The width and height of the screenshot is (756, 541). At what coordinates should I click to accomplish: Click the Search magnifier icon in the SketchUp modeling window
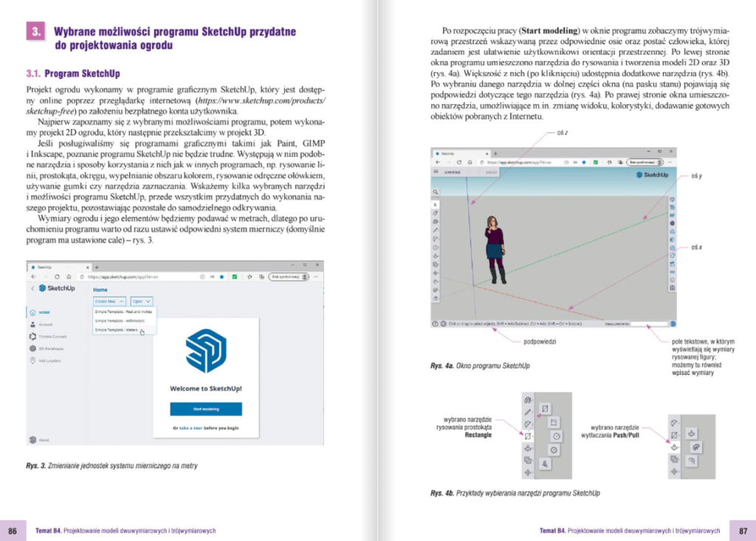pos(436,193)
